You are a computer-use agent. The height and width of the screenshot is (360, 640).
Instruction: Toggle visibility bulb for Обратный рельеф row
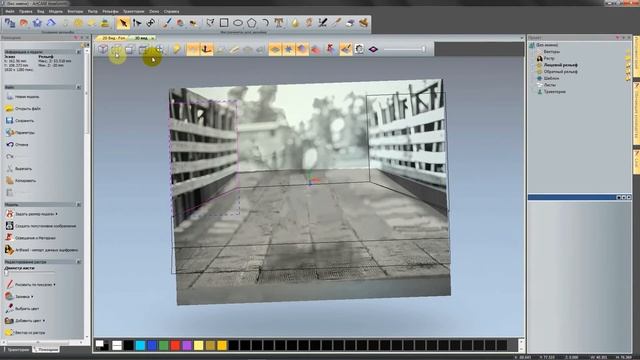627,71
